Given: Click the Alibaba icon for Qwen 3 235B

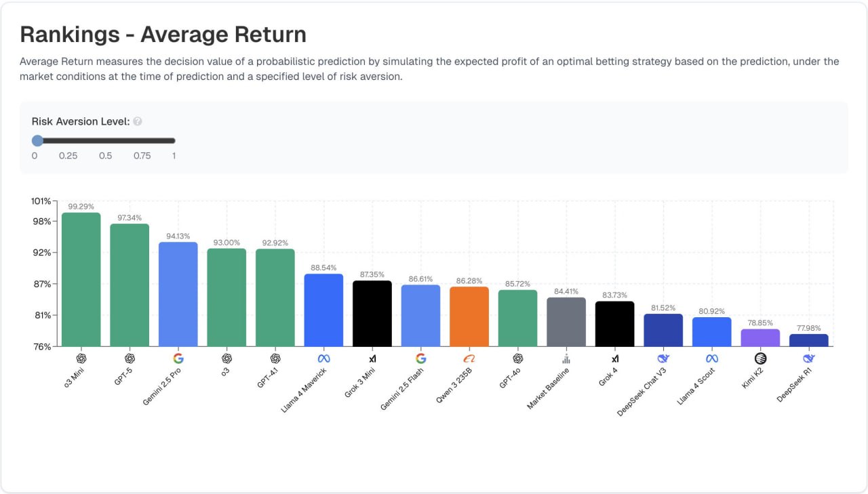Looking at the screenshot, I should click(x=469, y=358).
